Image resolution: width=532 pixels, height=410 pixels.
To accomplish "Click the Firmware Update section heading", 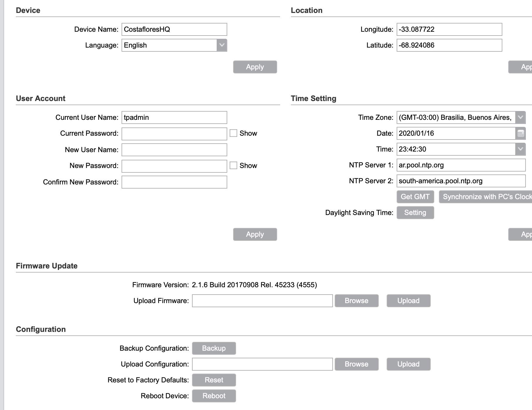I will pyautogui.click(x=47, y=266).
